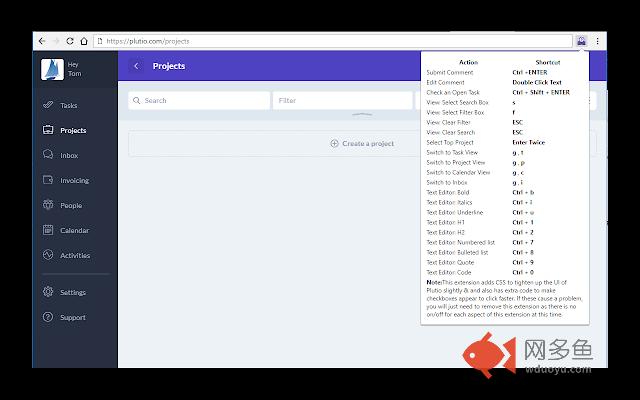Click the Shortcut column header
This screenshot has width=640, height=400.
(x=548, y=62)
